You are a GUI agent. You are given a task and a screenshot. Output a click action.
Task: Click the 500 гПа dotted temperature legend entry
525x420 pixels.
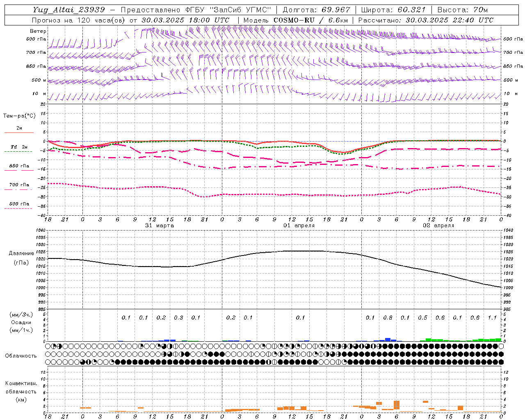19,204
